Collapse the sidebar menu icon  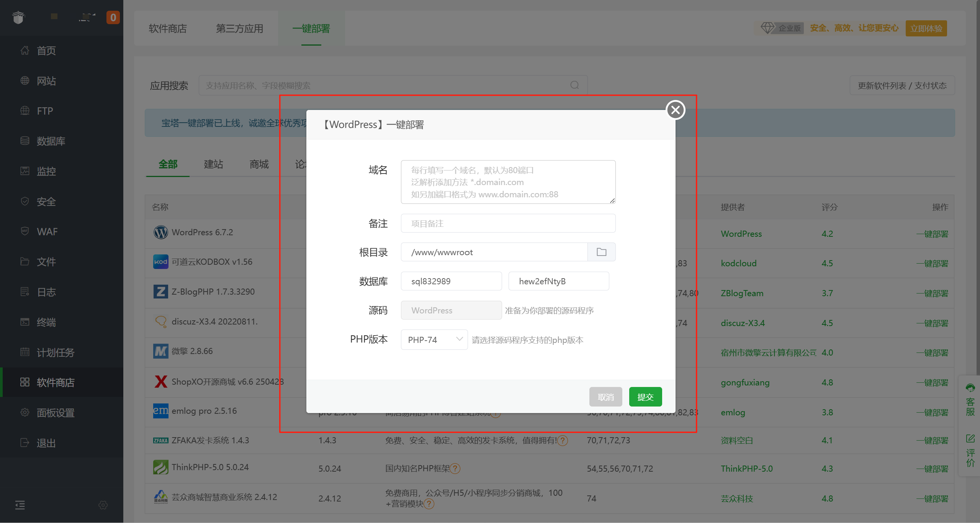coord(20,505)
